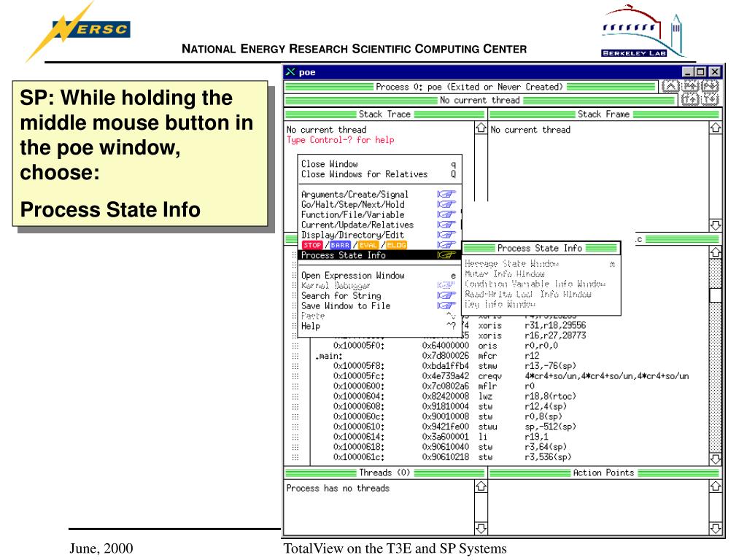Click the source pane vertical scrollbar thumb
The height and width of the screenshot is (560, 747).
tap(715, 295)
